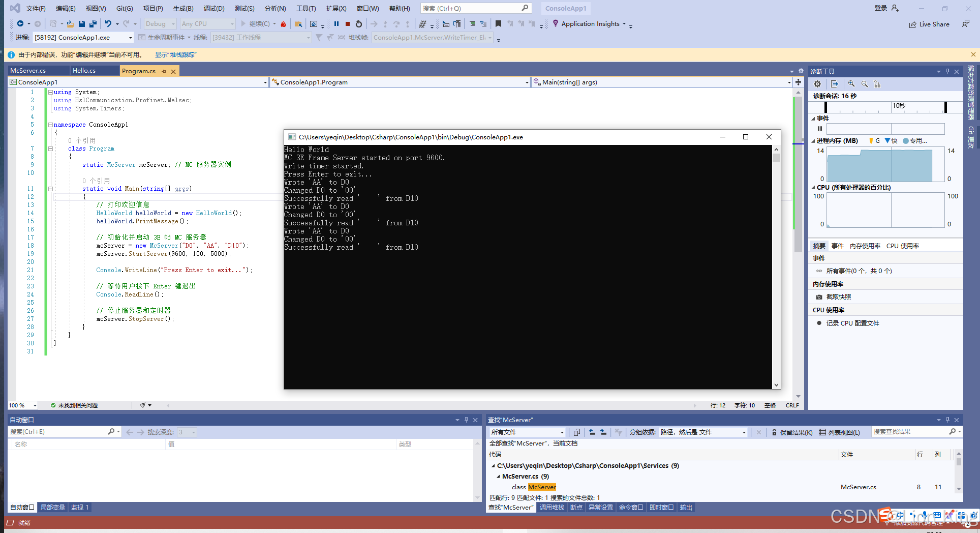Zoom out on the diagnostics timeline
980x533 pixels.
[x=864, y=84]
